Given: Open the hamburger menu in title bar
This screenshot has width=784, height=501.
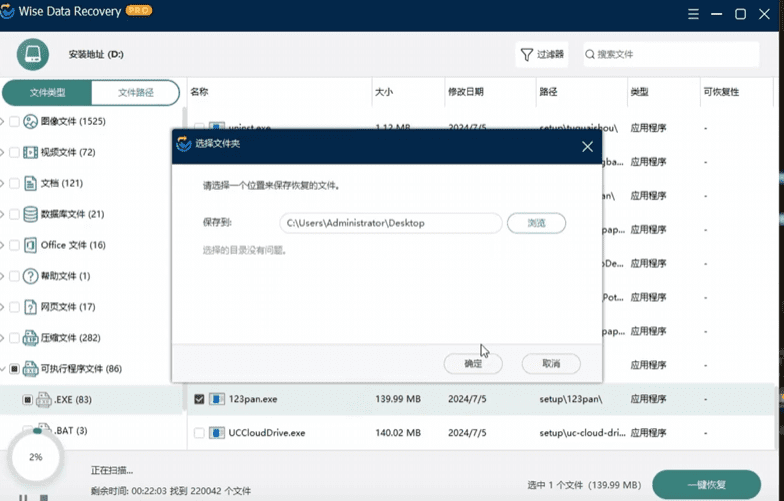Looking at the screenshot, I should pos(694,14).
